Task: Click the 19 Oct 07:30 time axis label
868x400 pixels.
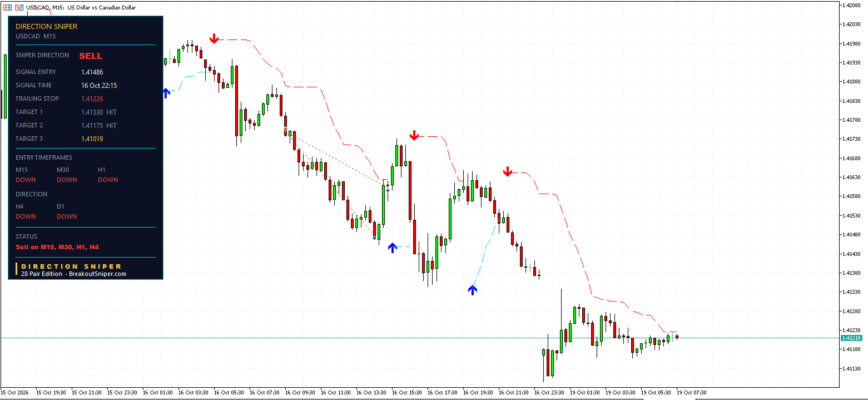Action: click(x=692, y=392)
